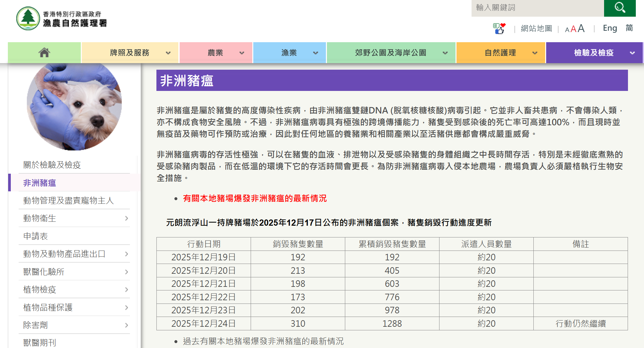
Task: Expand 獸醫化驗所 in the sidebar
Action: (x=127, y=272)
